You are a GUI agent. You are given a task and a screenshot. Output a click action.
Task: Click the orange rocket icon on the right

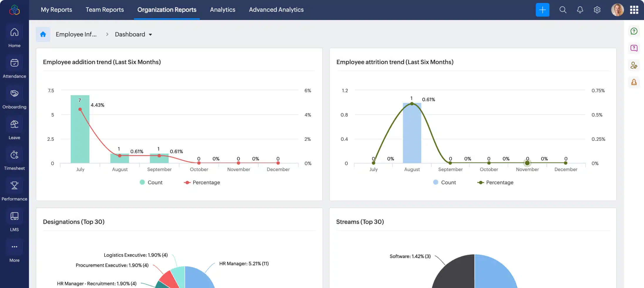pyautogui.click(x=634, y=83)
